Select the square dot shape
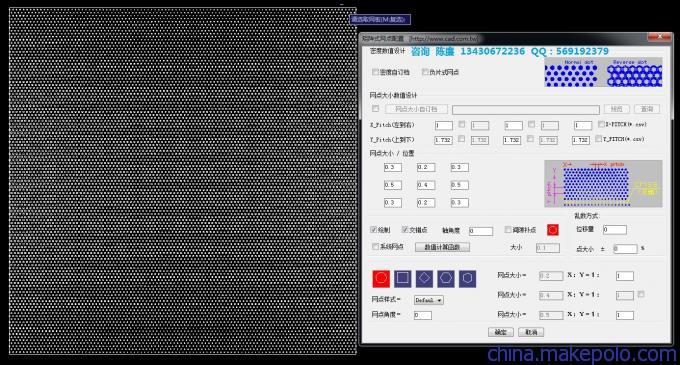Screen dimensions: 680x365 [402, 278]
